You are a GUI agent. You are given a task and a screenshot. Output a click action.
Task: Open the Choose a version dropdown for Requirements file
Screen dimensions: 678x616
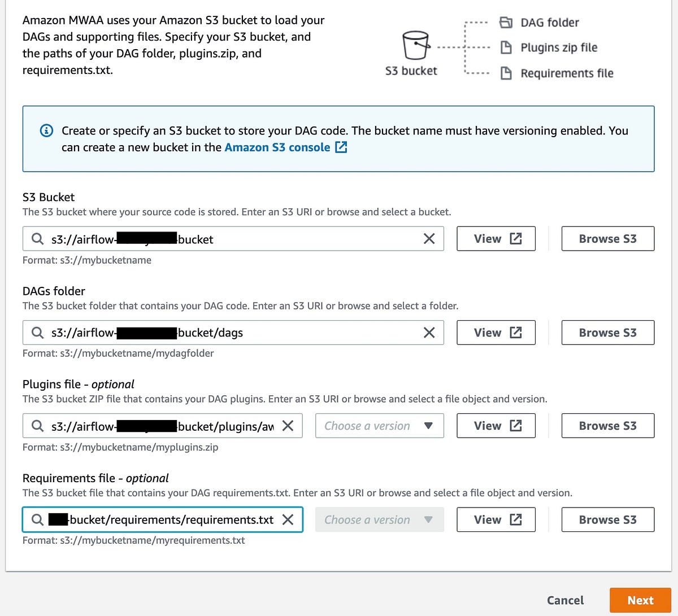[379, 519]
